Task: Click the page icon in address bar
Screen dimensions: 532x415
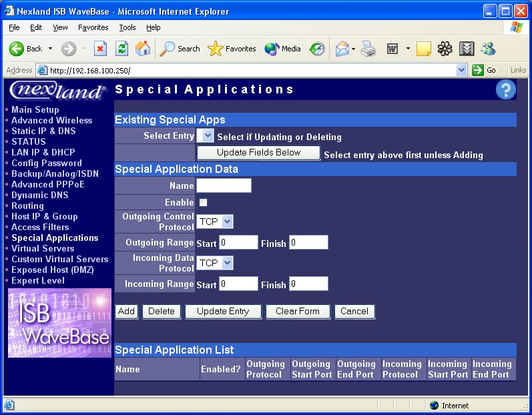Action: tap(42, 70)
